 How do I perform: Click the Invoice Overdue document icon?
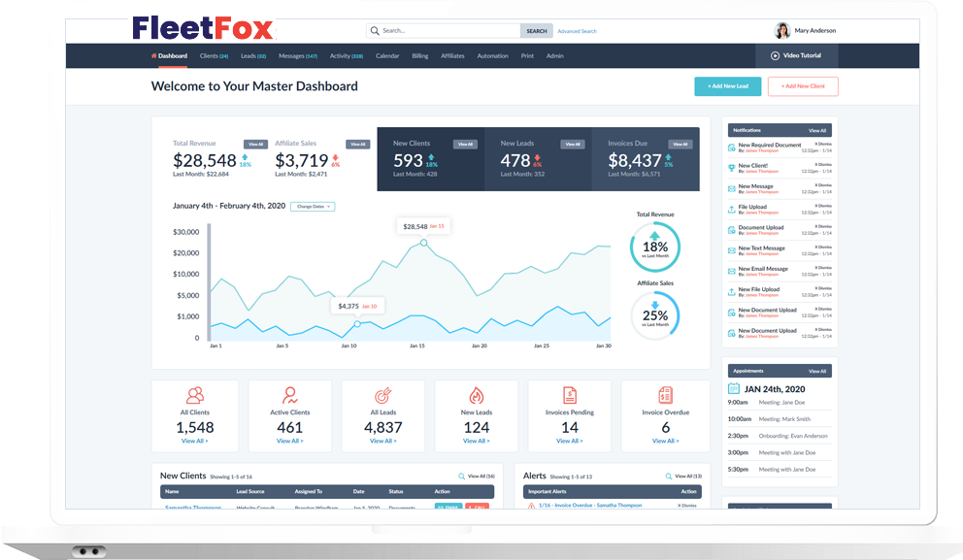click(666, 395)
